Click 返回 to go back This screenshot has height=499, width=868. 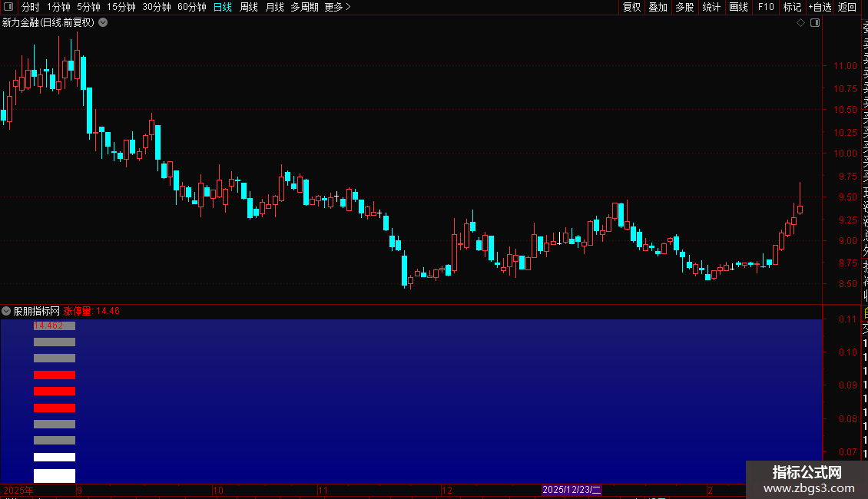[847, 7]
